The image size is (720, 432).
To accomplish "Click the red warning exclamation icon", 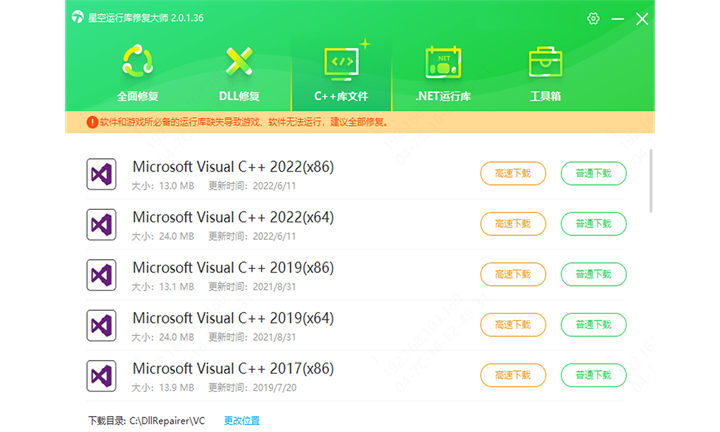I will [92, 122].
